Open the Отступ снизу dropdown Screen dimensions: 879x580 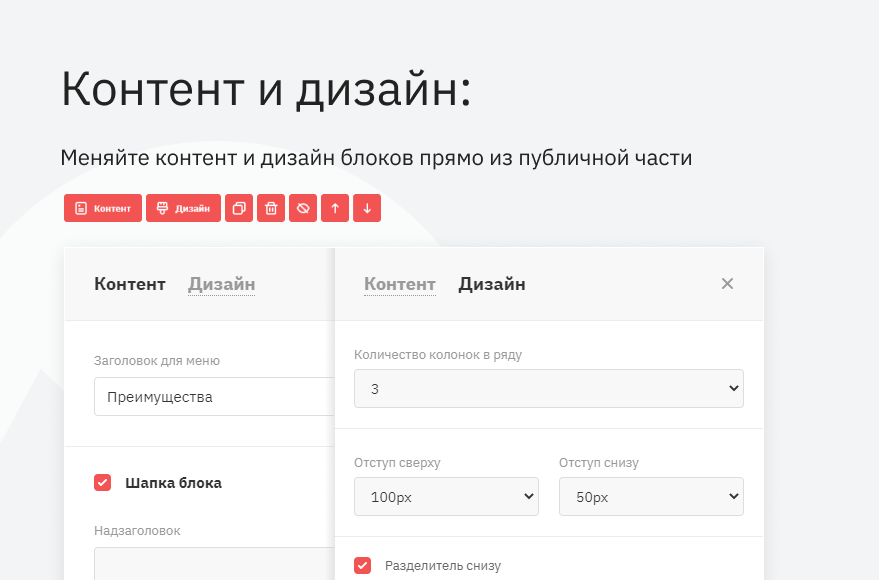(x=650, y=497)
